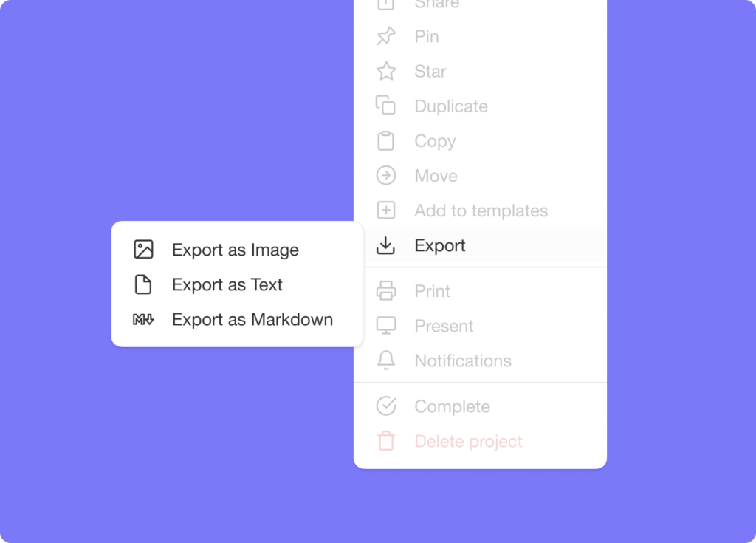Choose Delete project
Image resolution: width=756 pixels, height=543 pixels.
(x=468, y=442)
